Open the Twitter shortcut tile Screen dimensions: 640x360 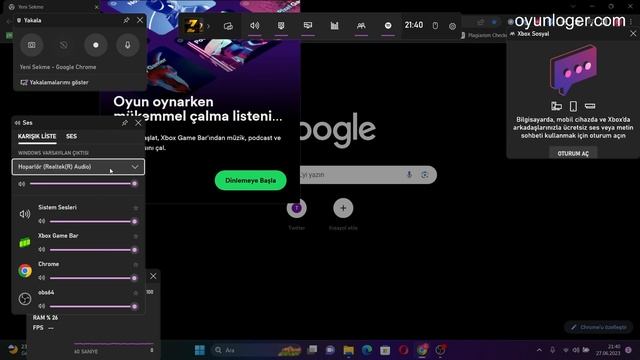click(297, 209)
